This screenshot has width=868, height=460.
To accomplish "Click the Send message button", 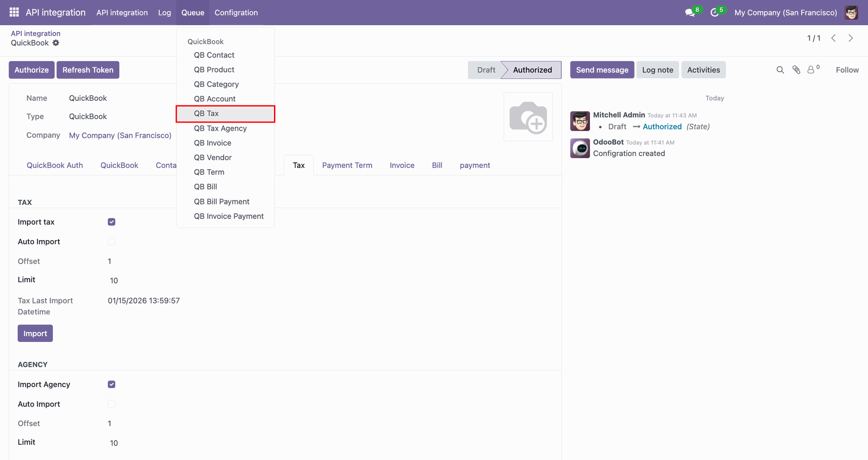I will (602, 70).
